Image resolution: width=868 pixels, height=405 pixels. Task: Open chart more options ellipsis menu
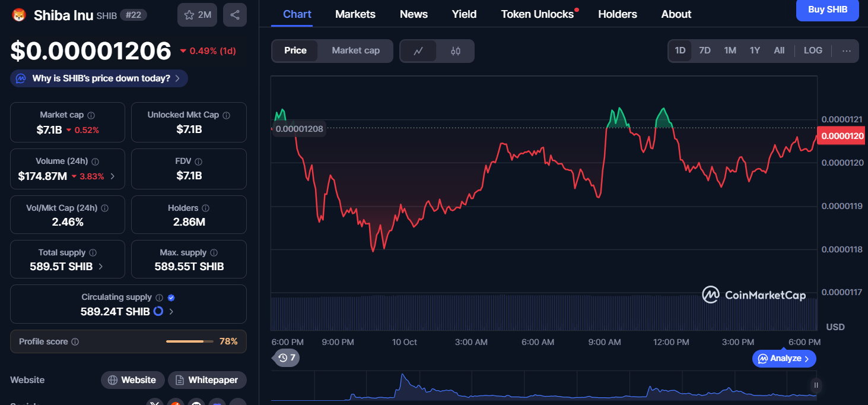847,50
